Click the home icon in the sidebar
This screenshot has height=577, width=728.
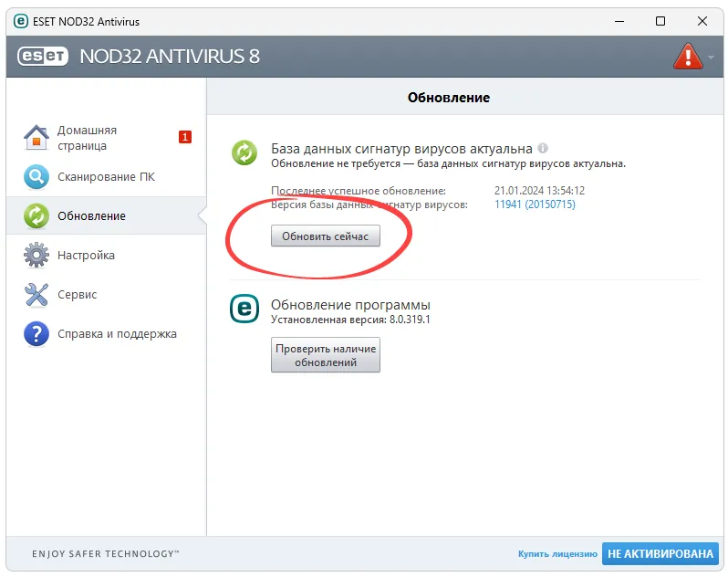point(36,138)
